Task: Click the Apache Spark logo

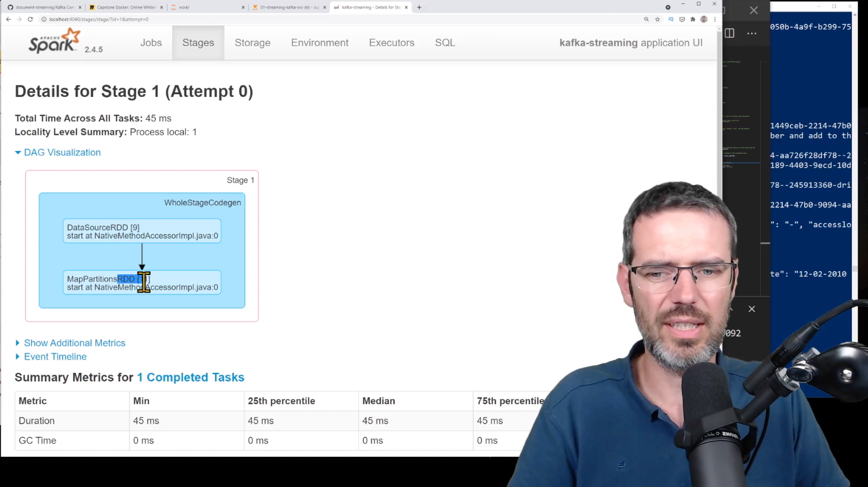Action: 55,41
